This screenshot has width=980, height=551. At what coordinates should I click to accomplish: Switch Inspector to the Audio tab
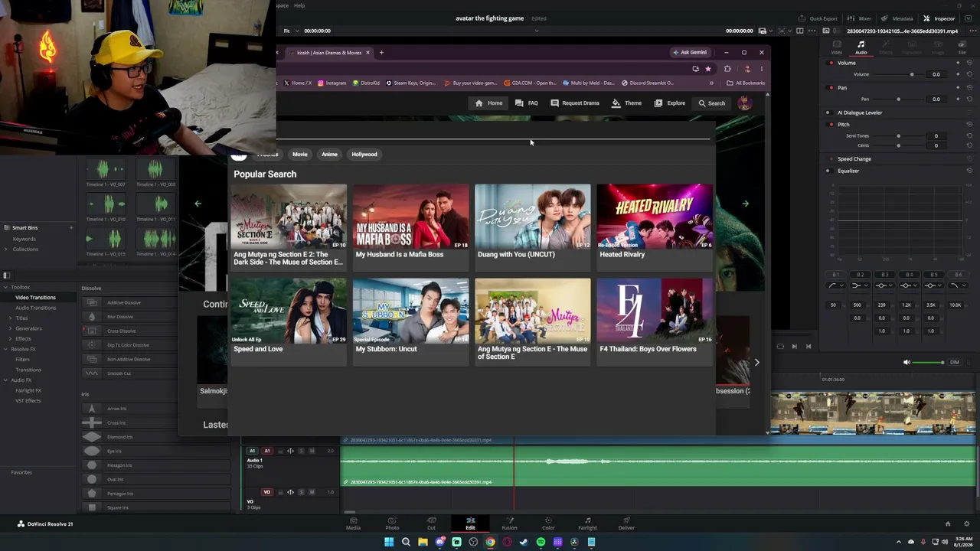(861, 47)
